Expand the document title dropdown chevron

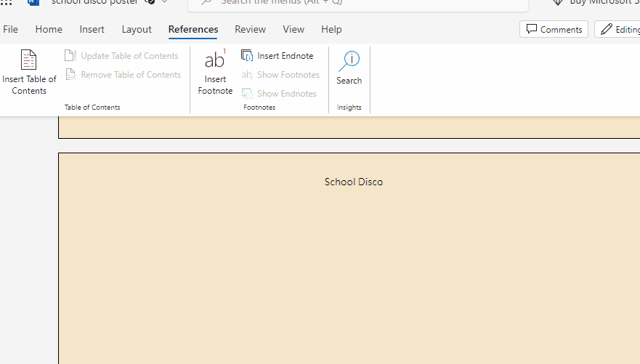click(165, 2)
